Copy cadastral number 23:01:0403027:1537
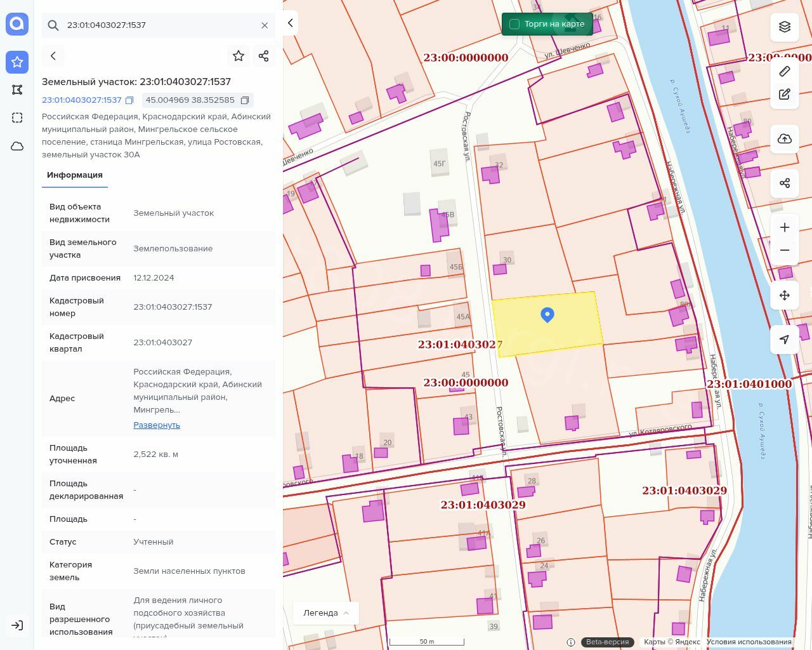Image resolution: width=812 pixels, height=650 pixels. click(129, 100)
